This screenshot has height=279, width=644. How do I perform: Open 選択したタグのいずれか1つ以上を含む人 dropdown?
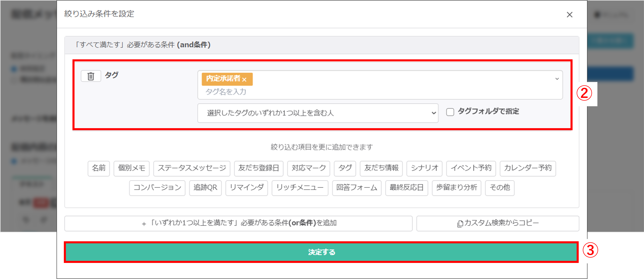(x=317, y=113)
